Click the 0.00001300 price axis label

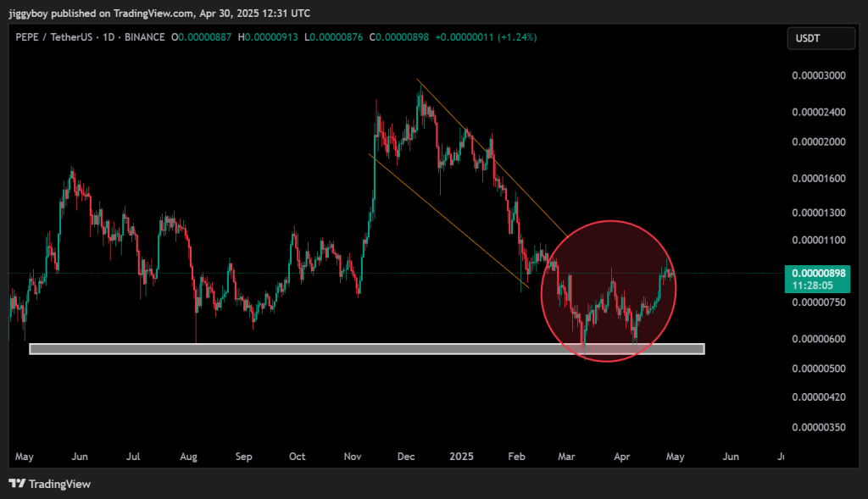click(x=819, y=213)
